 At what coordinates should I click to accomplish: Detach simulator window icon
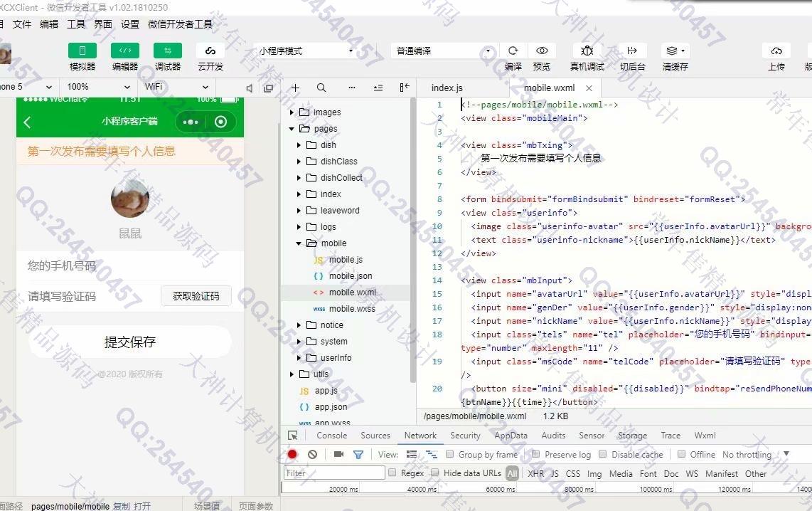268,88
